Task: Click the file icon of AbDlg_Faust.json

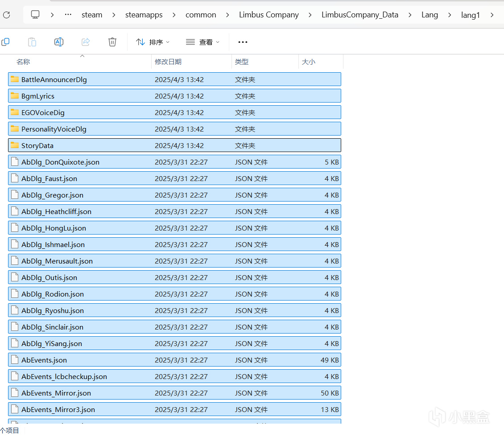Action: (x=14, y=178)
